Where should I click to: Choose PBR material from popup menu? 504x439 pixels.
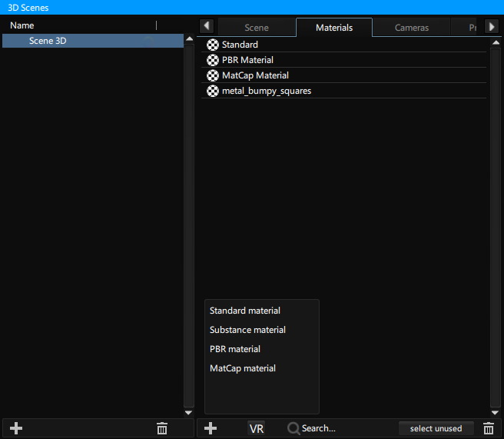pyautogui.click(x=235, y=349)
